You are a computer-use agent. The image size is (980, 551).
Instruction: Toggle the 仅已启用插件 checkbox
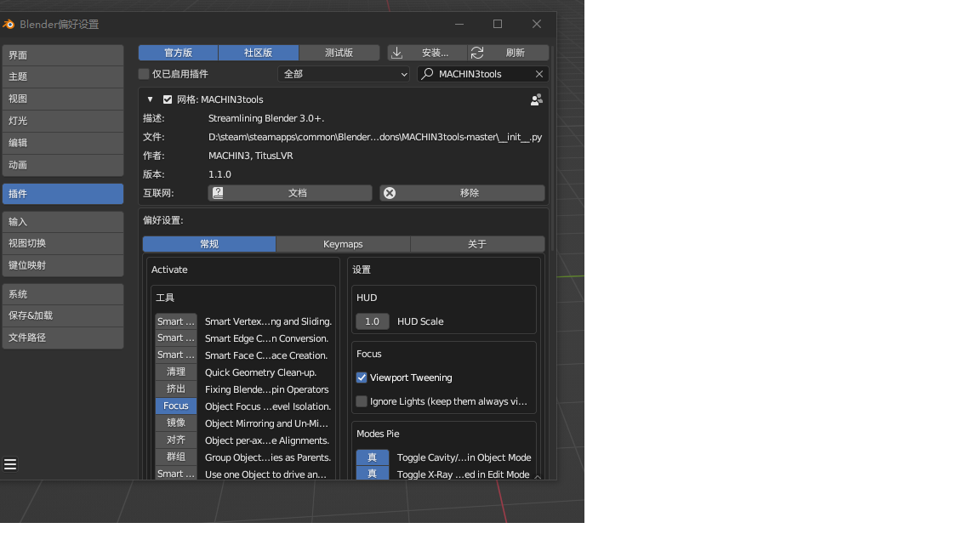click(x=144, y=74)
